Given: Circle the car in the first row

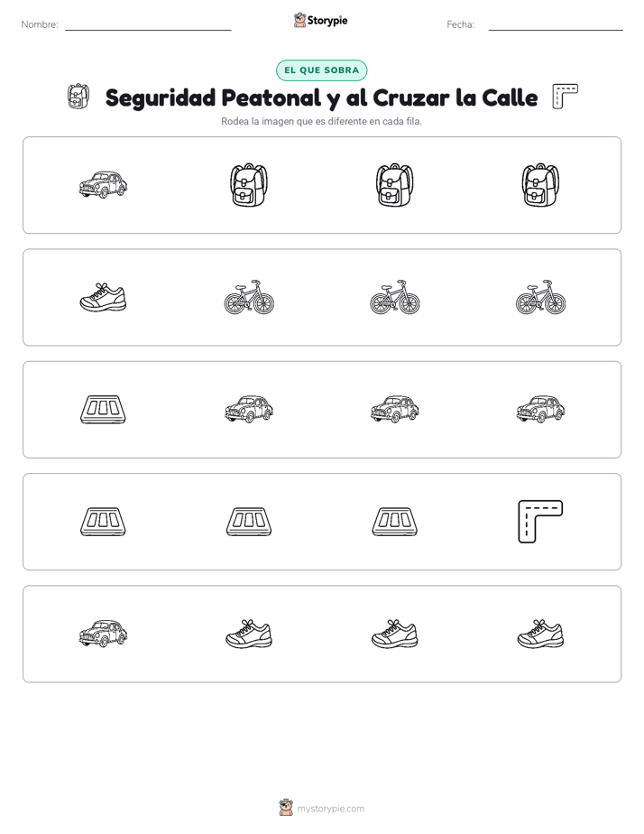Looking at the screenshot, I should click(x=103, y=185).
